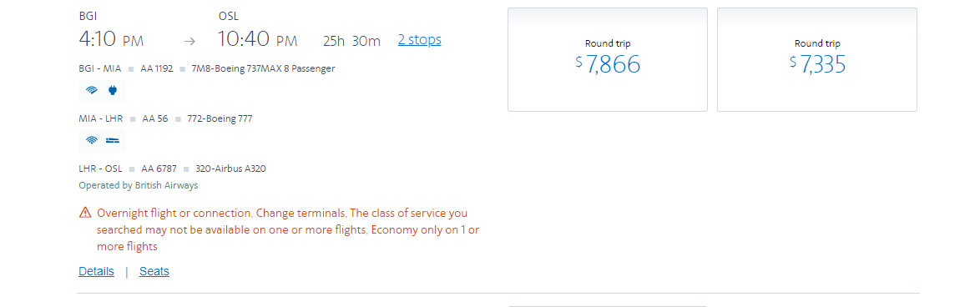Viewport: 980px width, 307px height.
Task: Click the 7M8-Boeing 737MAX 8 aircraft label
Action: pyautogui.click(x=264, y=68)
